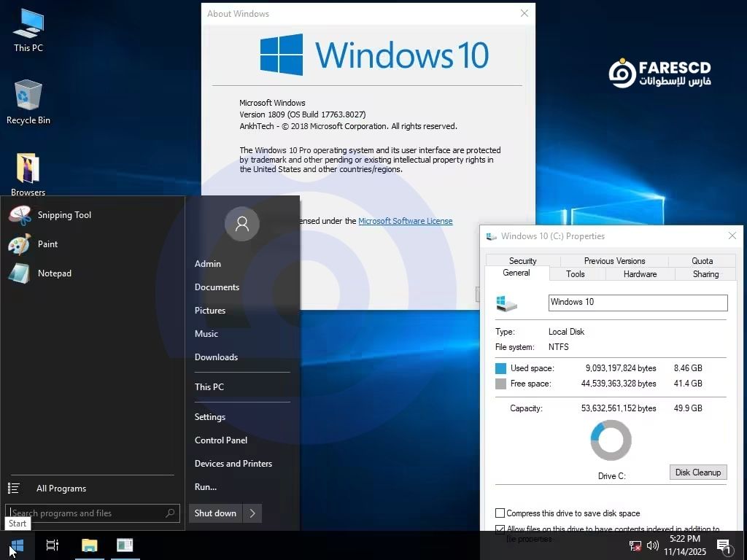Screen dimensions: 747x560
Task: Click the Disk Cleanup button
Action: (x=697, y=472)
